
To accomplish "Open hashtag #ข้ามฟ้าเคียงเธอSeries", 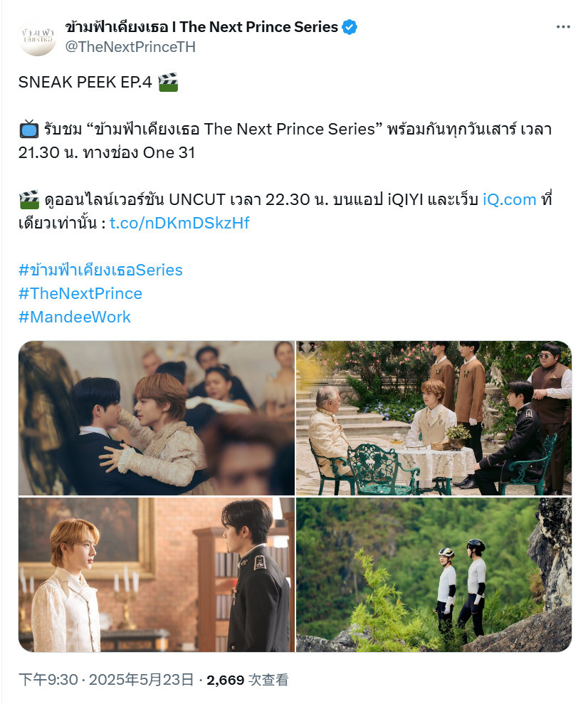I will 100,270.
